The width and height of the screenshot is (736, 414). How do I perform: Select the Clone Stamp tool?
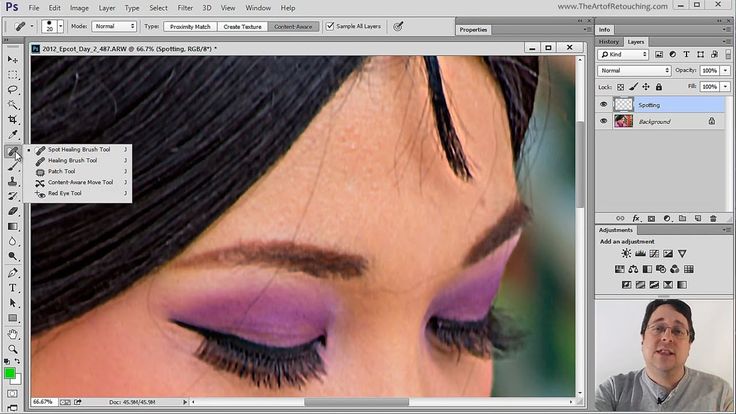(13, 181)
